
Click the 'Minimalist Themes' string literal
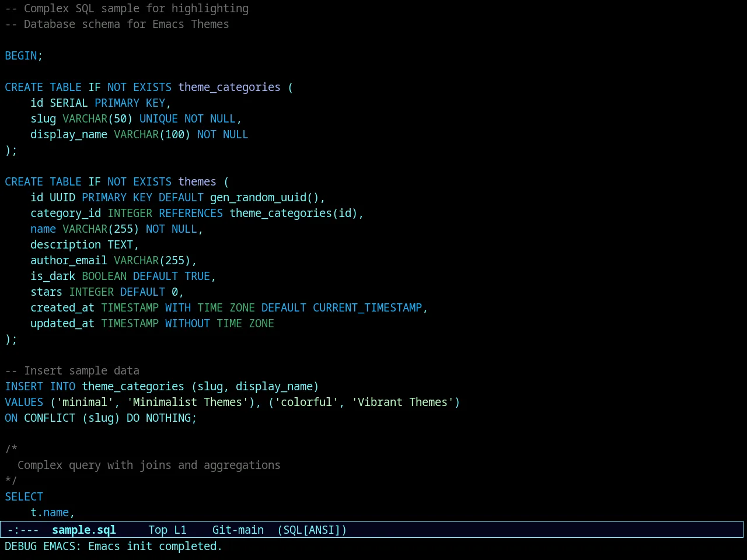point(187,402)
